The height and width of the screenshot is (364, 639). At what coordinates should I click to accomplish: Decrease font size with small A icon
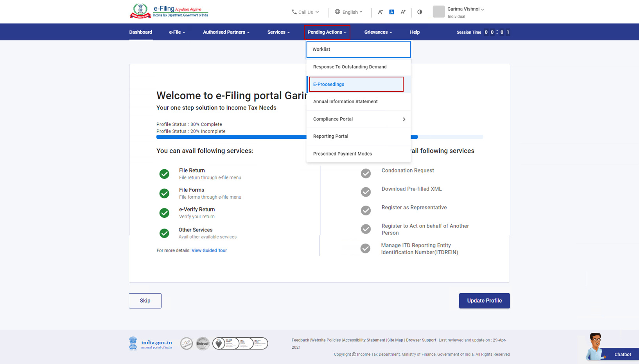coord(380,12)
